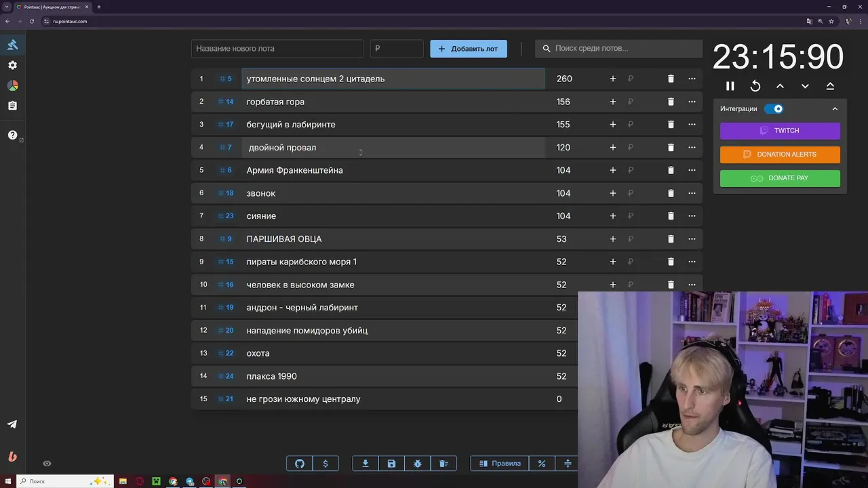Add amount to пираты карибского моря 1

point(613,262)
